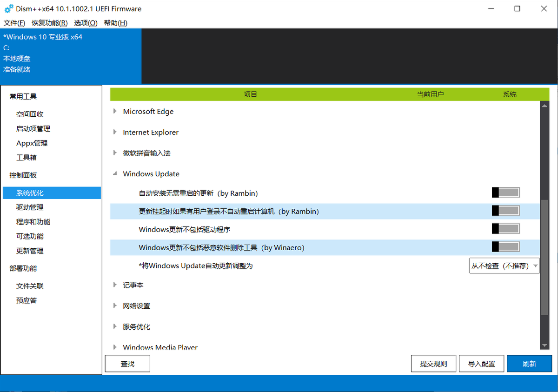This screenshot has width=558, height=392.
Task: Click the 项目 column header
Action: (x=250, y=94)
